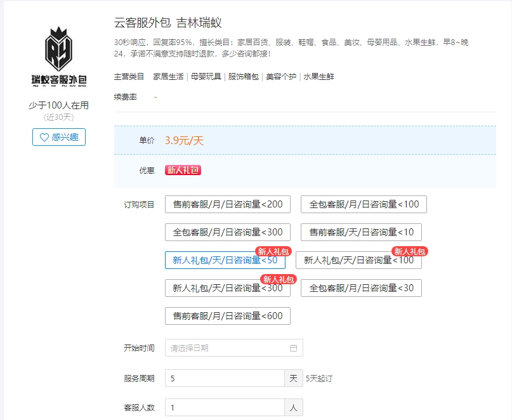The height and width of the screenshot is (420, 512).
Task: Click the 续费率 label
Action: (126, 97)
